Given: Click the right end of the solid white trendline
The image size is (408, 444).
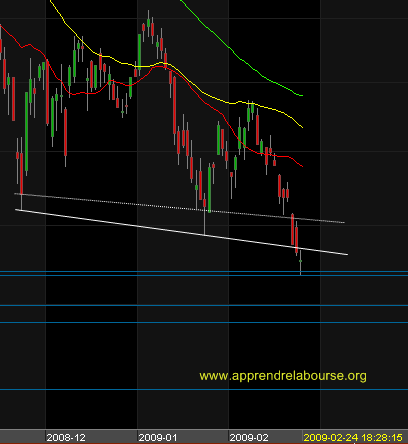Looking at the screenshot, I should pos(347,254).
